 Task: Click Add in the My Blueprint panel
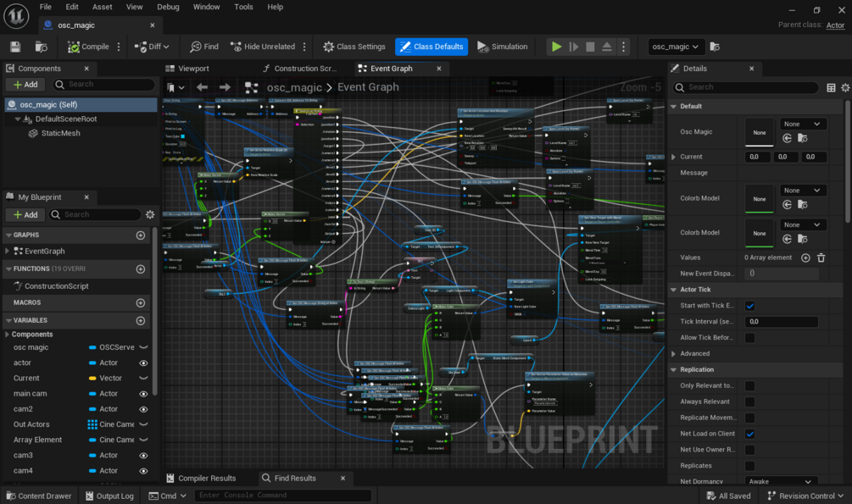click(x=25, y=214)
